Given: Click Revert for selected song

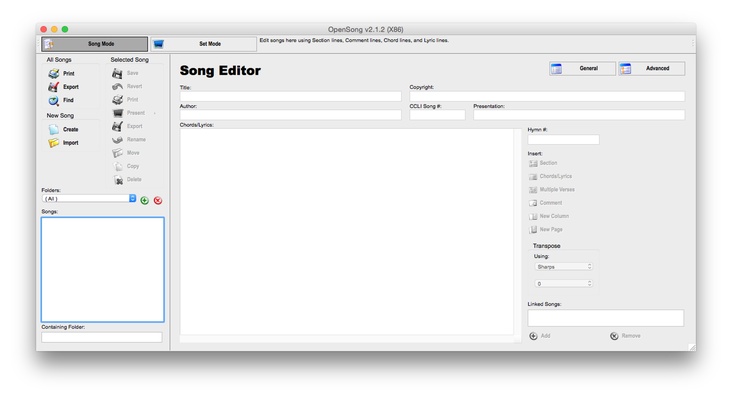Looking at the screenshot, I should coord(127,86).
